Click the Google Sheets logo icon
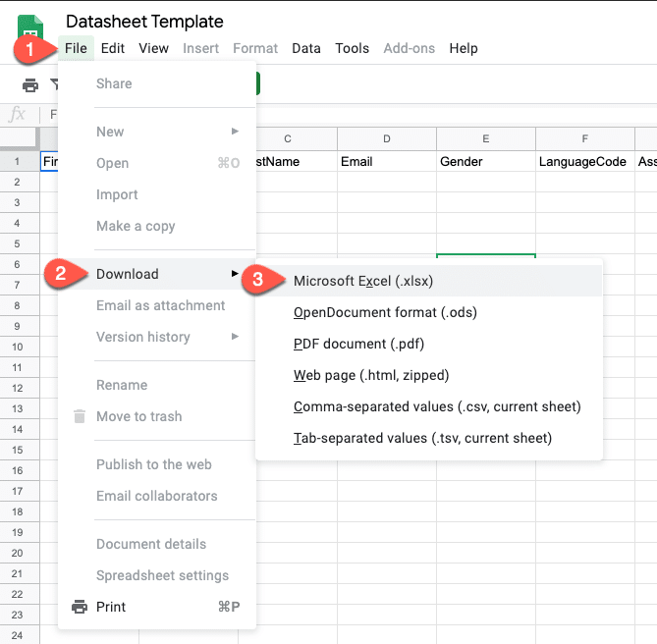 pyautogui.click(x=30, y=27)
